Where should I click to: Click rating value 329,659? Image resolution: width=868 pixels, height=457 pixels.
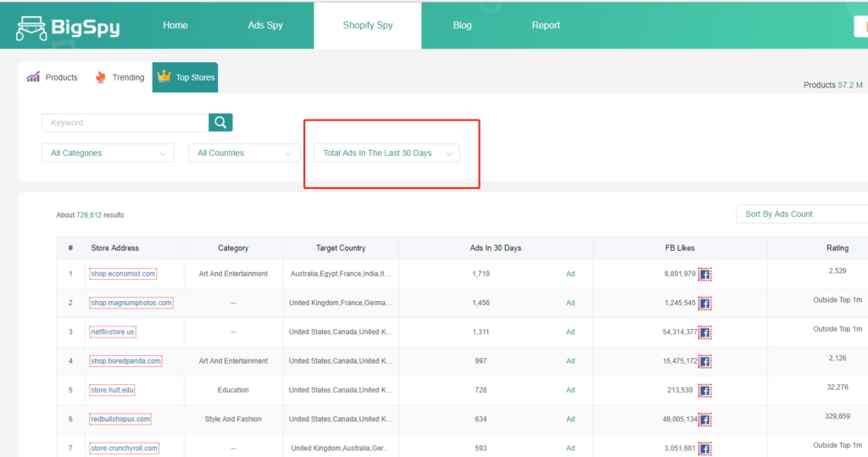[837, 416]
